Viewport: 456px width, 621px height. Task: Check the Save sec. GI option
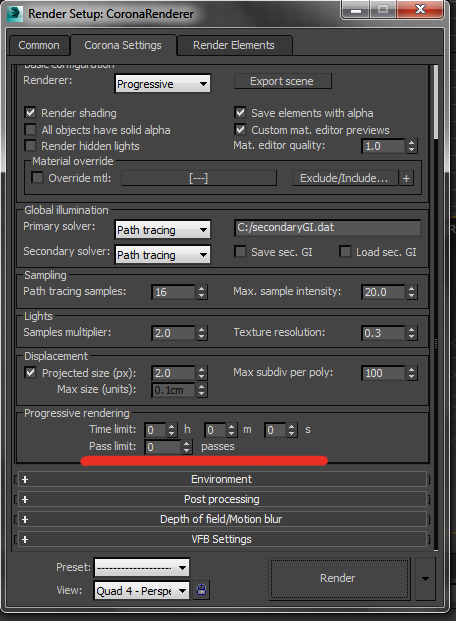pos(240,251)
